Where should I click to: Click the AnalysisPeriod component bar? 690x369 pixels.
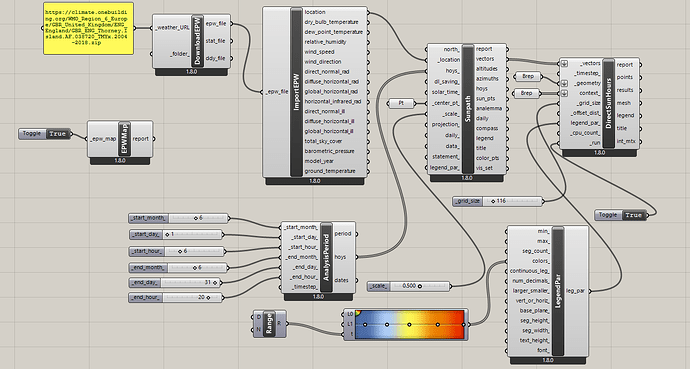pyautogui.click(x=326, y=257)
